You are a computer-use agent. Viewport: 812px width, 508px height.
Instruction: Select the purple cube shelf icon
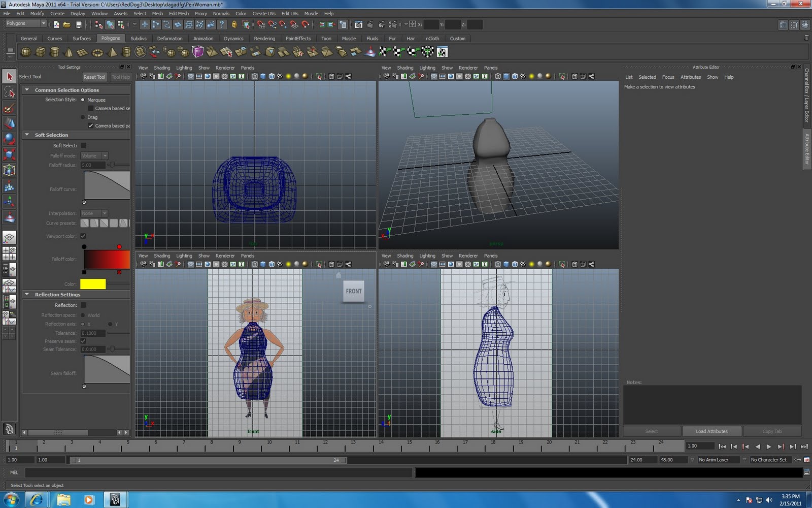197,52
